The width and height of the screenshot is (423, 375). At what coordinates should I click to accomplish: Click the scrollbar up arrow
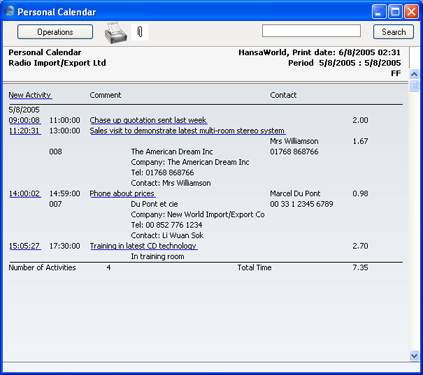point(414,74)
